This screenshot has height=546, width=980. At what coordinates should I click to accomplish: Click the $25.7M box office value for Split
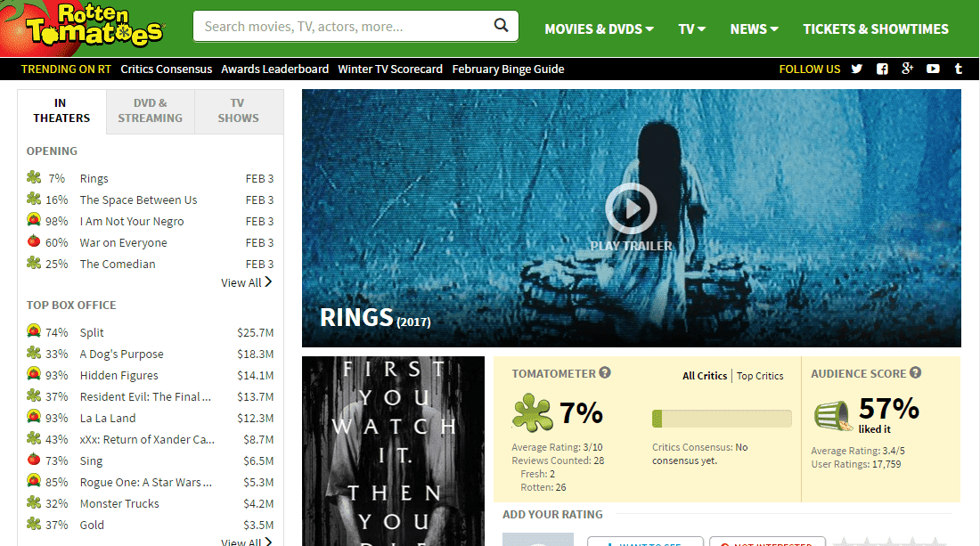coord(255,332)
